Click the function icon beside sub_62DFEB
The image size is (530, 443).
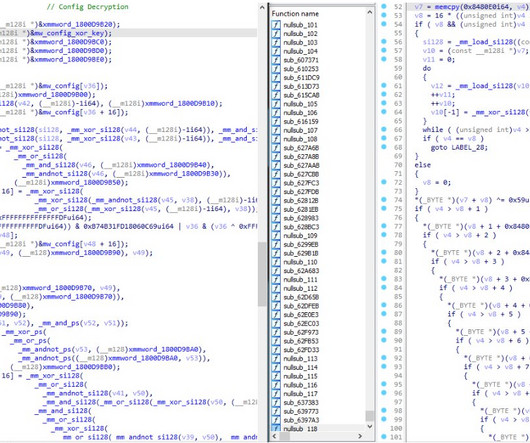tap(276, 306)
